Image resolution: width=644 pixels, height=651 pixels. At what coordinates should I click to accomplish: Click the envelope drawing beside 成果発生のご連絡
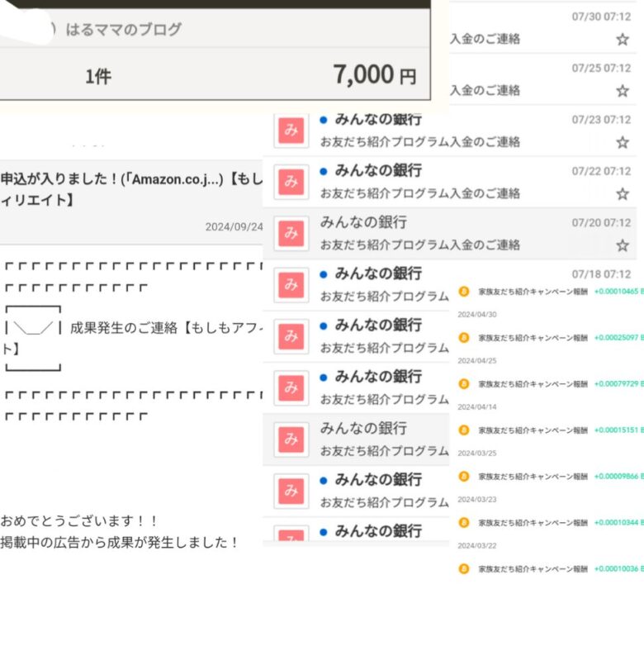point(33,338)
